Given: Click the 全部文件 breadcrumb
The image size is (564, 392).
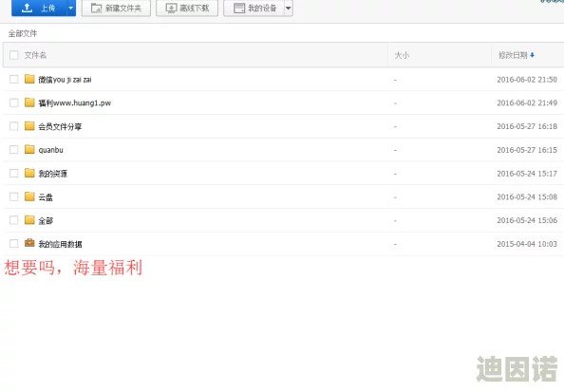Looking at the screenshot, I should click(23, 33).
